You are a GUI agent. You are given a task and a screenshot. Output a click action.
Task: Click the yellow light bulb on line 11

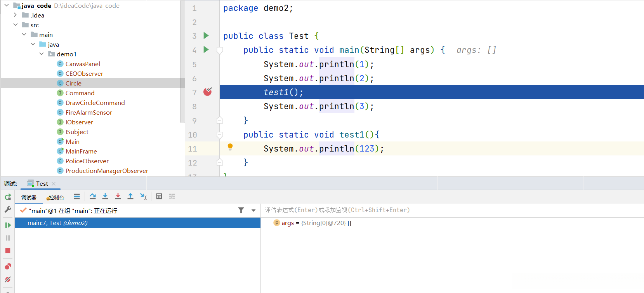(x=230, y=147)
